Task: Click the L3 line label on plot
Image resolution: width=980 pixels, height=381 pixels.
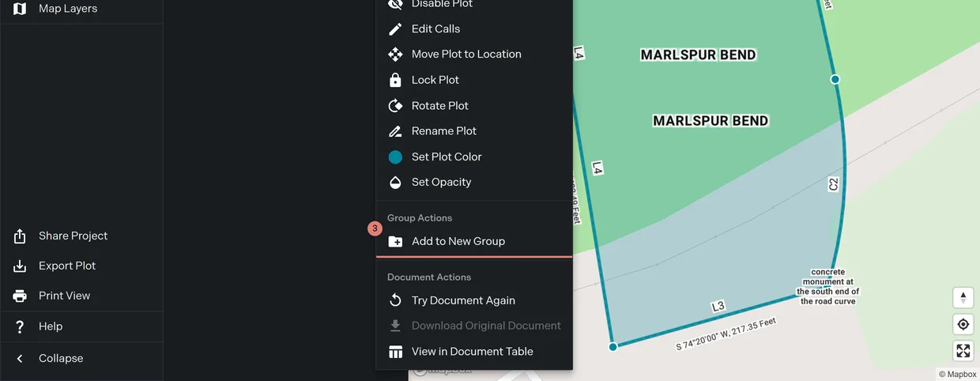Action: pos(718,307)
